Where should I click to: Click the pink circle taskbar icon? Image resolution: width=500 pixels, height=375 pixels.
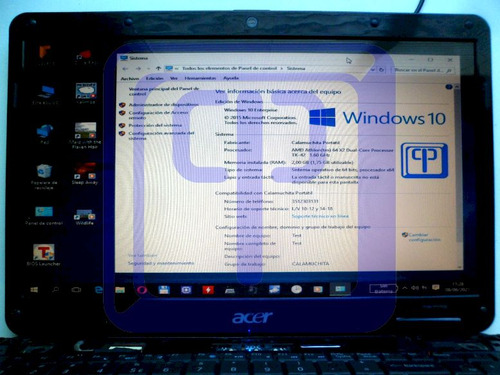142,290
